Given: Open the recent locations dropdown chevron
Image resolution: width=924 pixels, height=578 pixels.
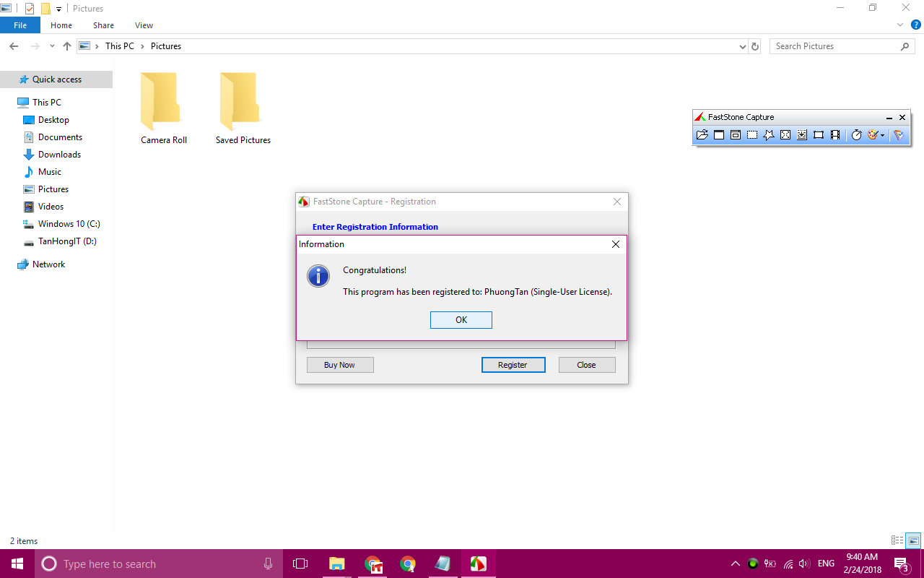Looking at the screenshot, I should coord(52,46).
